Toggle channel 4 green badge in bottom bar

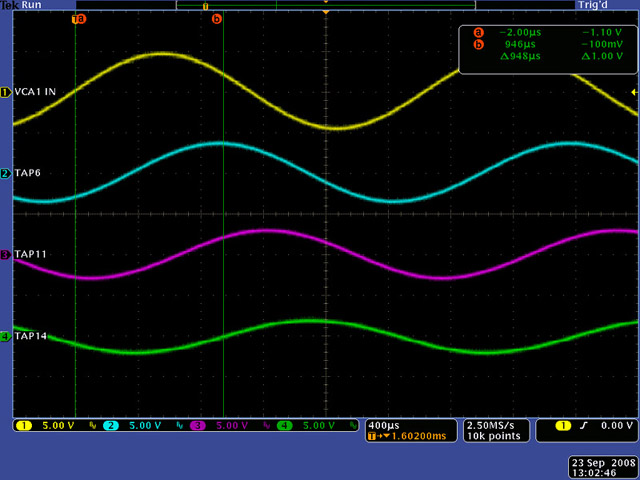(286, 426)
